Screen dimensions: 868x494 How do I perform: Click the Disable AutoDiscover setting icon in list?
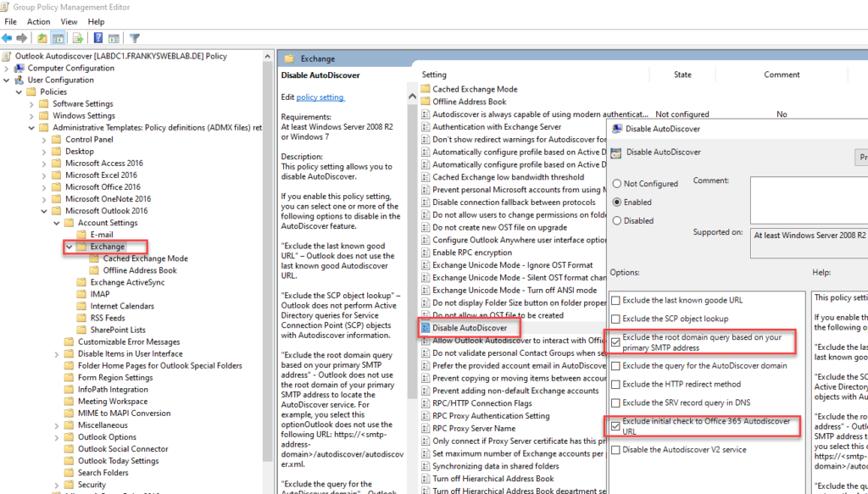[x=426, y=328]
